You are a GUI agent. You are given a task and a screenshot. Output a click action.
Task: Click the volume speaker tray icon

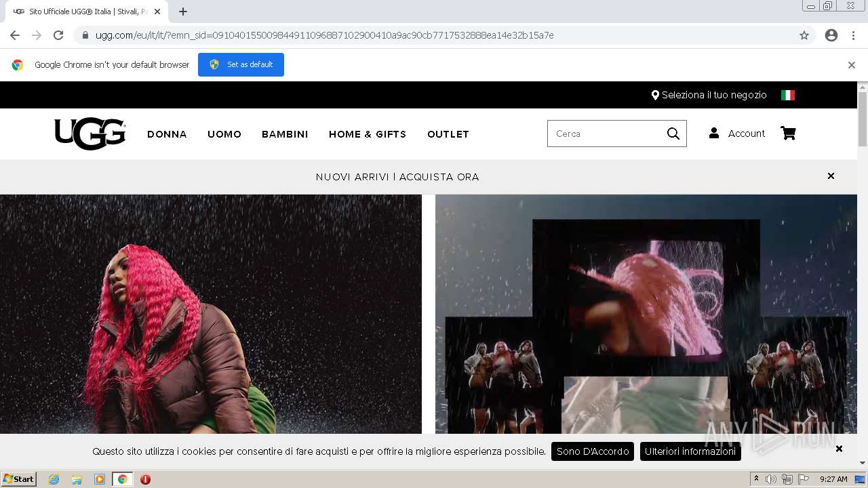tap(771, 479)
